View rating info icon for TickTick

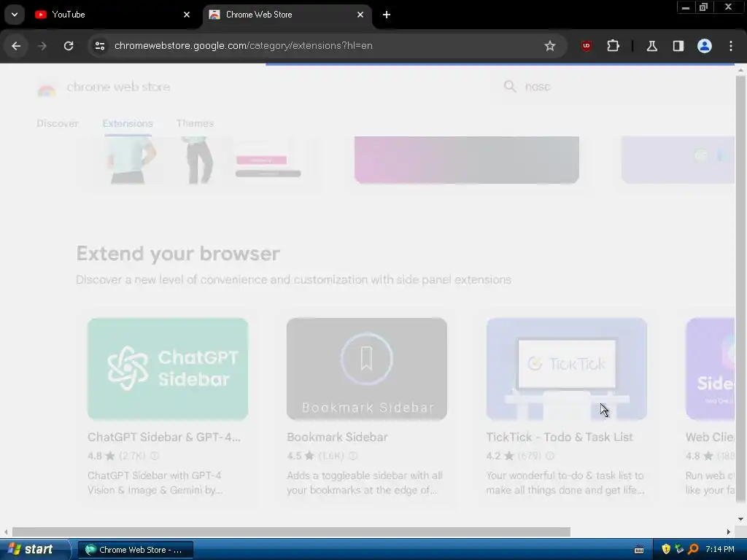pyautogui.click(x=550, y=456)
